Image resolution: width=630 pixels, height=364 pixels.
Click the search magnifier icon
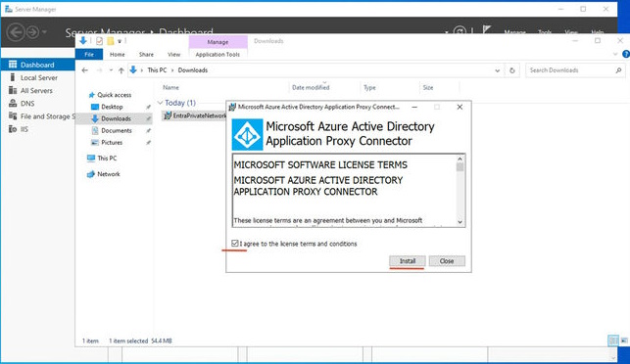[618, 70]
